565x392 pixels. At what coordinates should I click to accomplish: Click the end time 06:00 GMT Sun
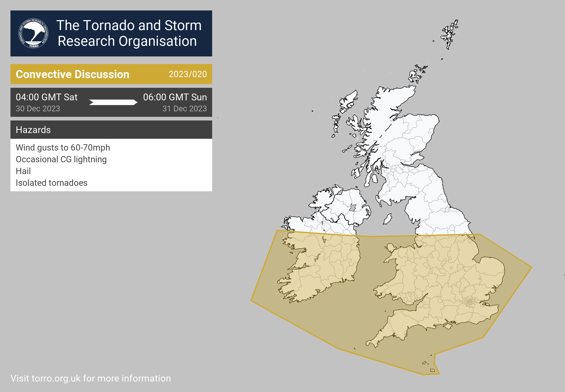175,97
